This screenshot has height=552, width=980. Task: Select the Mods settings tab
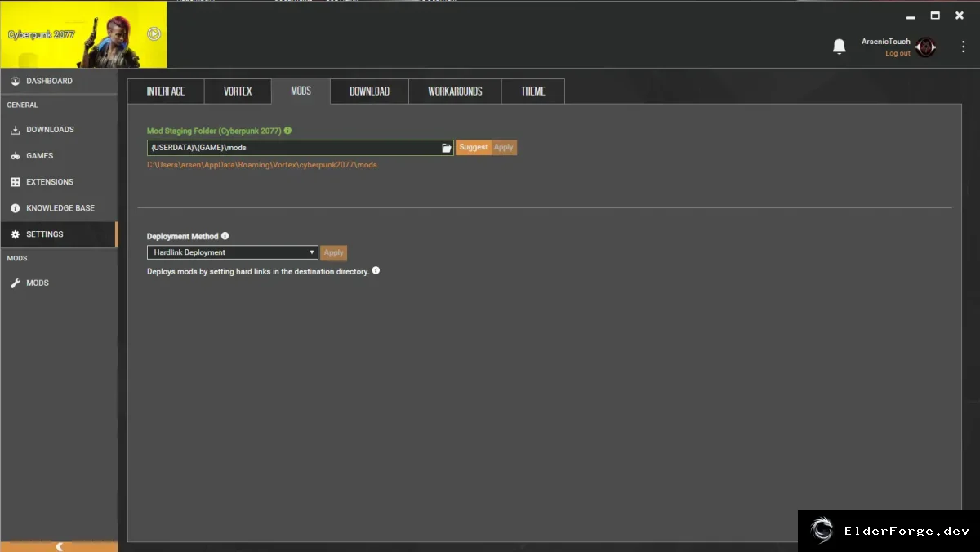[301, 91]
